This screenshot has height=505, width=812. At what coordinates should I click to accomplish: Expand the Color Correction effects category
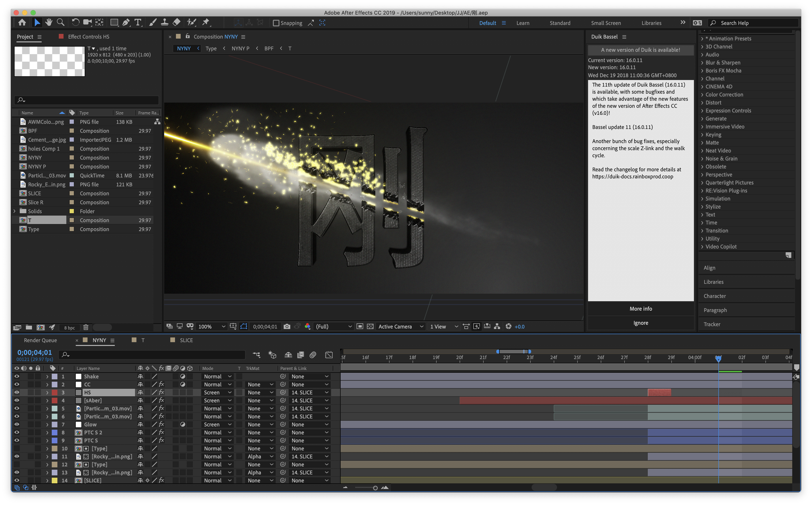tap(702, 95)
